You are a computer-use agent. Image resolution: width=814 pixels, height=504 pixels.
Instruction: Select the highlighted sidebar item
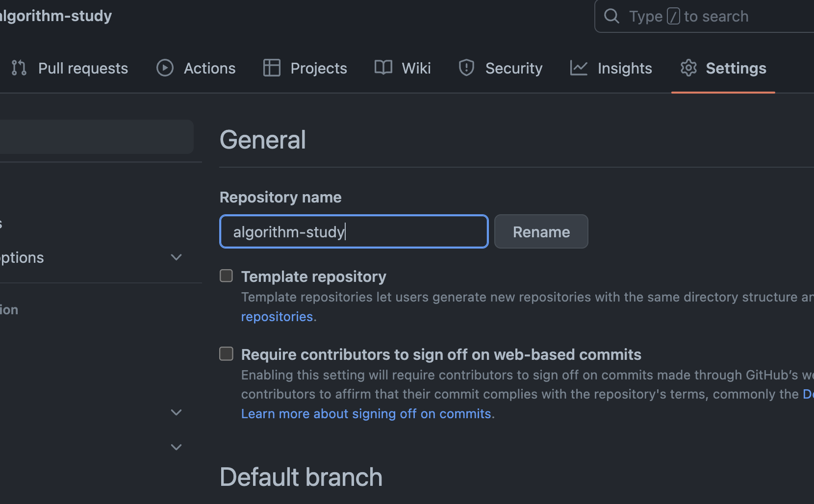point(97,137)
